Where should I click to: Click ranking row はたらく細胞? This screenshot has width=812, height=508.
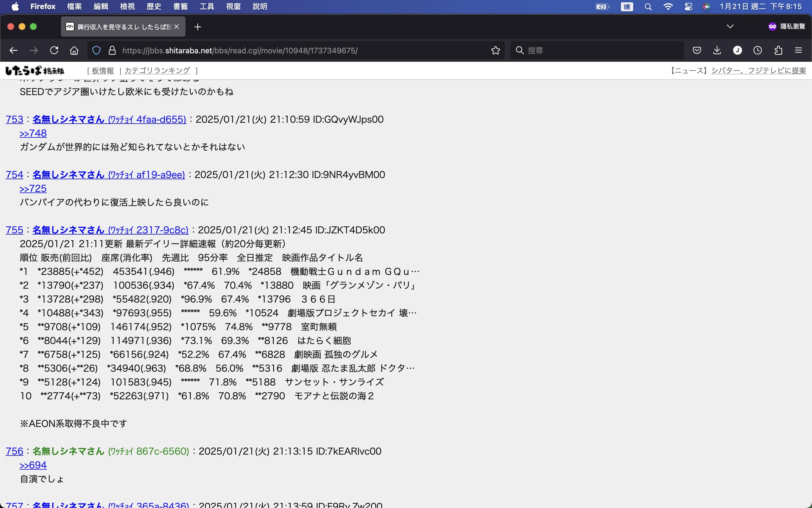pyautogui.click(x=185, y=340)
